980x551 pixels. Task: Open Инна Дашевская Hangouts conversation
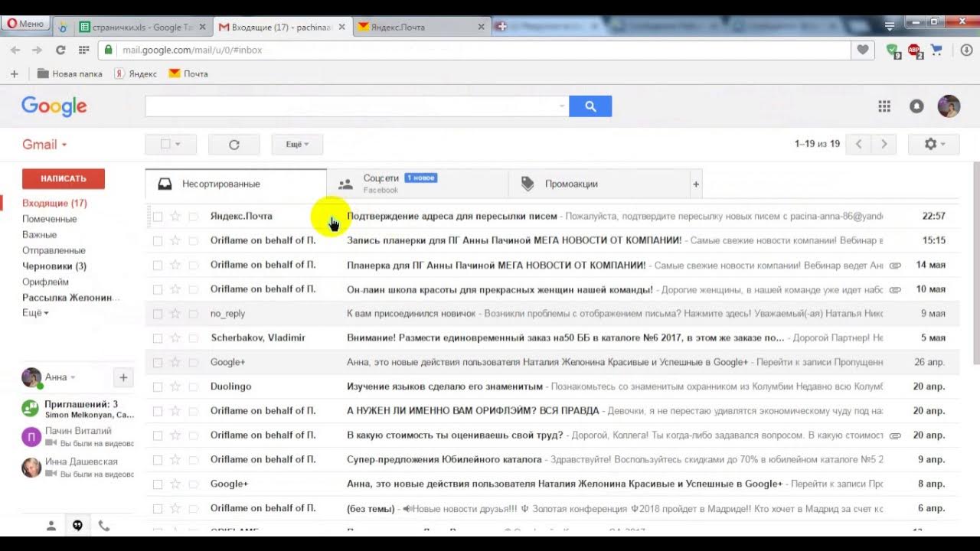pos(77,468)
